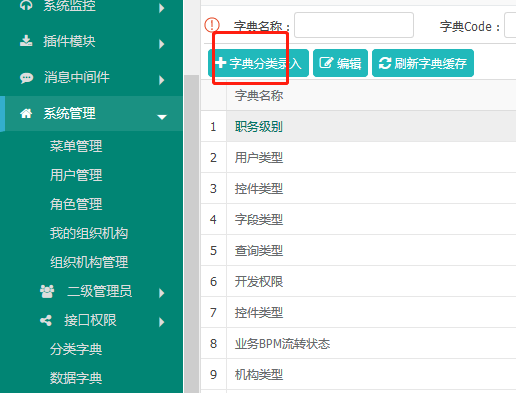Click the sidebar vertical scrollbar
516x393 pixels.
pyautogui.click(x=192, y=233)
